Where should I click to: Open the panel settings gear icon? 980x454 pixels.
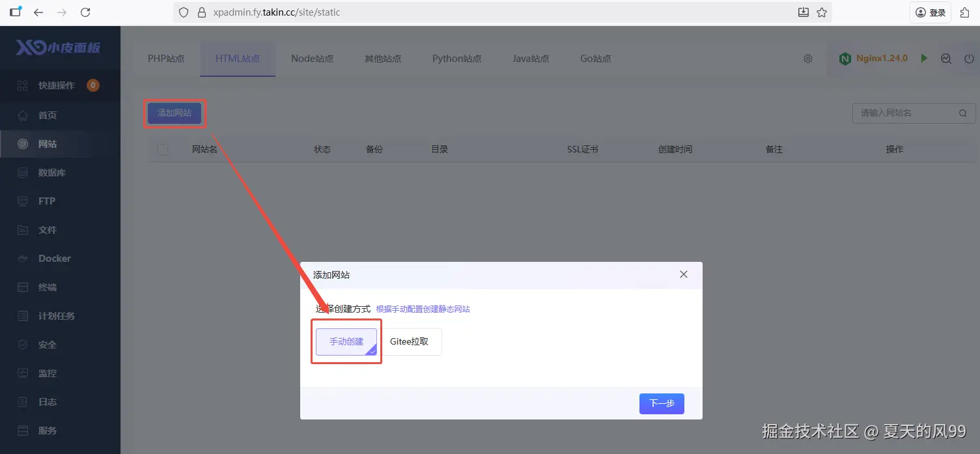click(x=808, y=59)
